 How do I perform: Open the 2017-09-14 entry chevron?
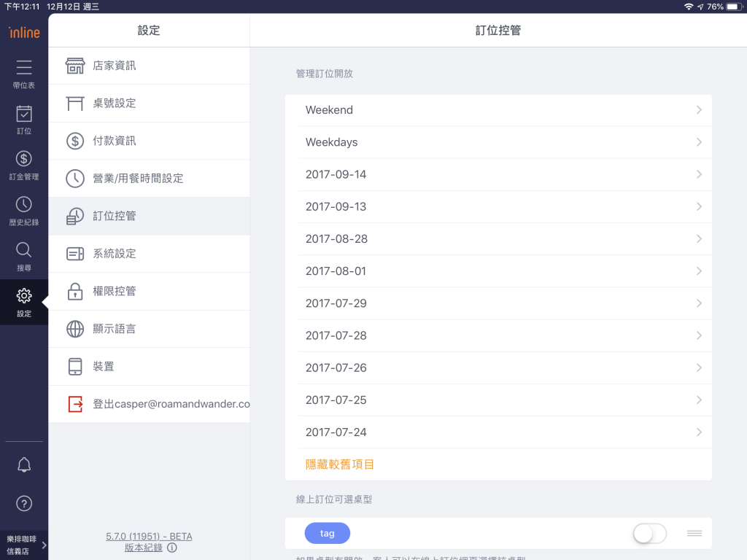698,175
